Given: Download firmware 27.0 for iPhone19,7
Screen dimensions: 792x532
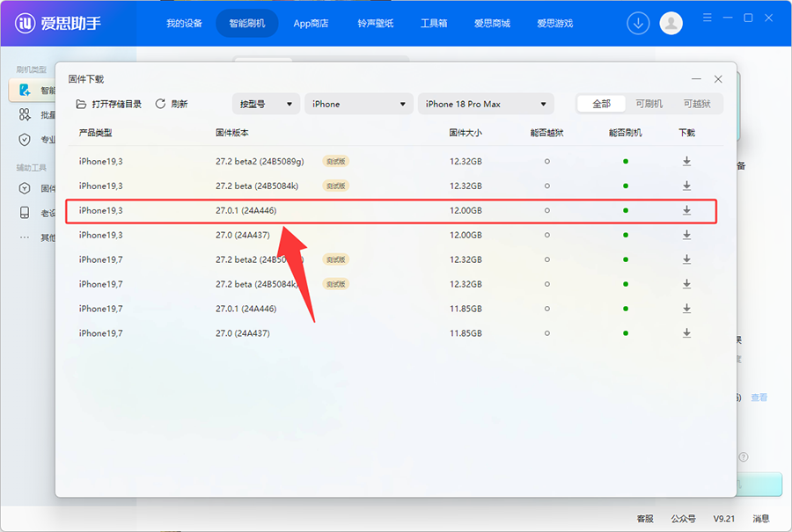Looking at the screenshot, I should pyautogui.click(x=686, y=333).
